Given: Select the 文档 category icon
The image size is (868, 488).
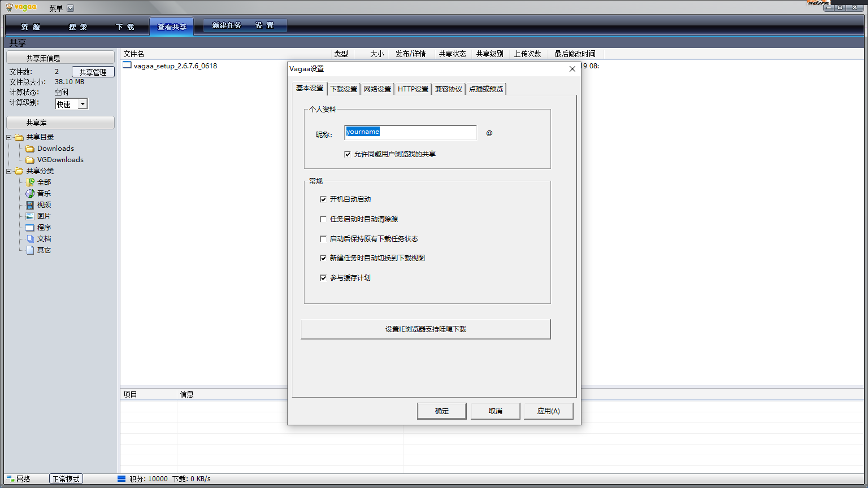Looking at the screenshot, I should [30, 239].
